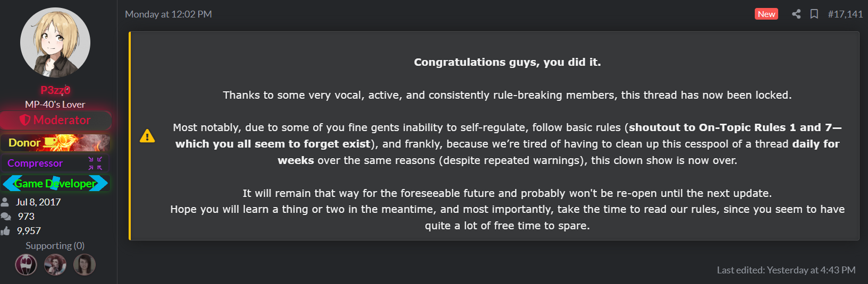Open the third brunette supporting avatar

pos(85,264)
